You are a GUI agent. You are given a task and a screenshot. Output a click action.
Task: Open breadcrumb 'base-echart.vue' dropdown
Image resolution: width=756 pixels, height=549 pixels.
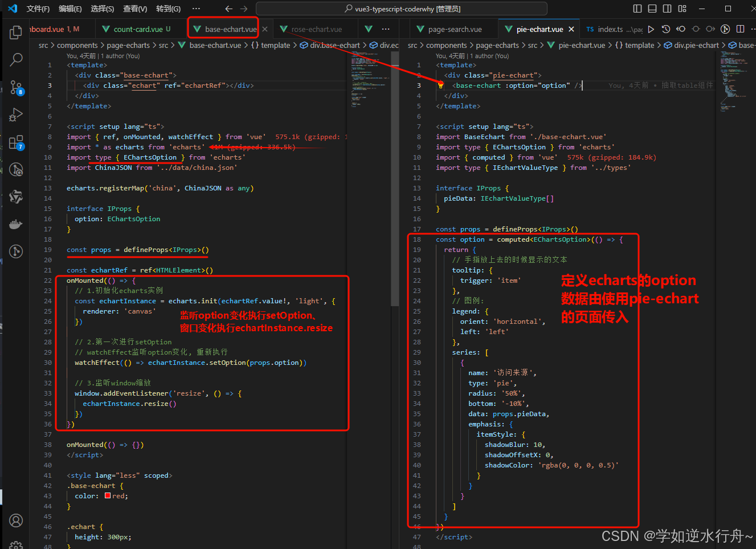point(215,45)
